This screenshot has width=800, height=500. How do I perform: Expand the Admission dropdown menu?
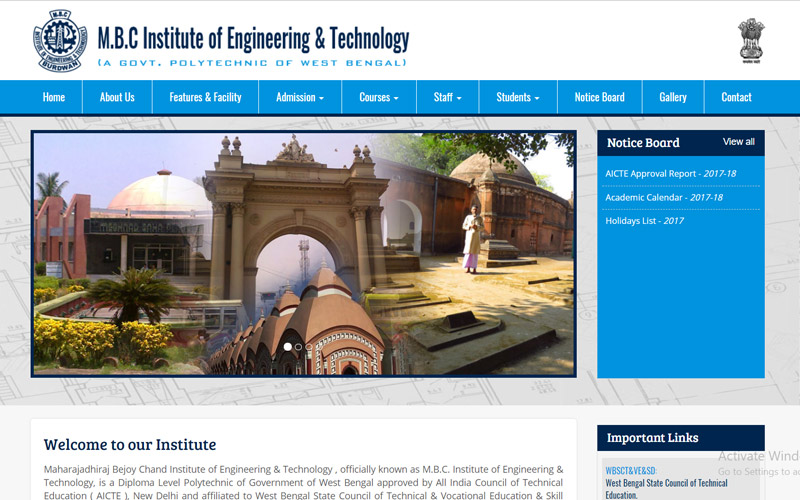pos(300,97)
